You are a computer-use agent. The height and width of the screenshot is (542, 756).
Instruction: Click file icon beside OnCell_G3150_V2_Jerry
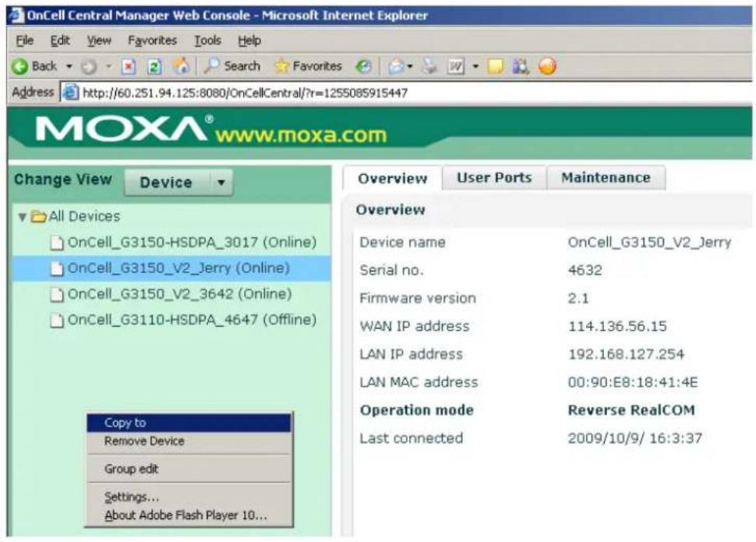coord(57,268)
